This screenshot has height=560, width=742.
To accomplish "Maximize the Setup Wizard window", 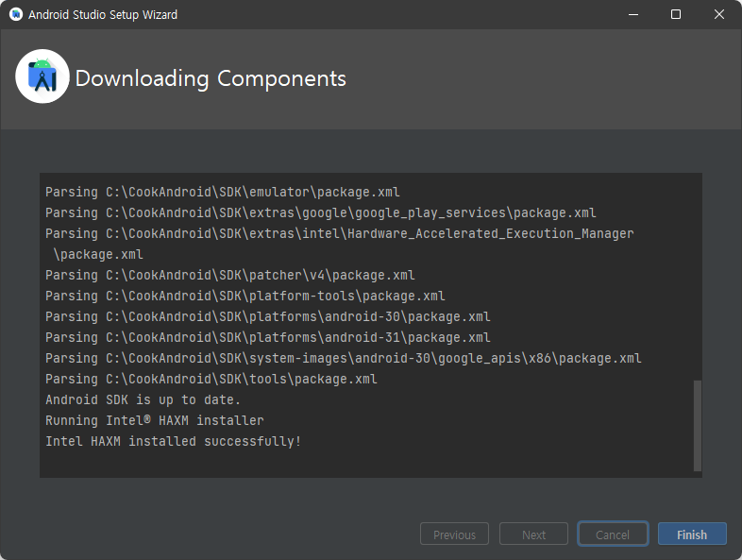I will [676, 15].
